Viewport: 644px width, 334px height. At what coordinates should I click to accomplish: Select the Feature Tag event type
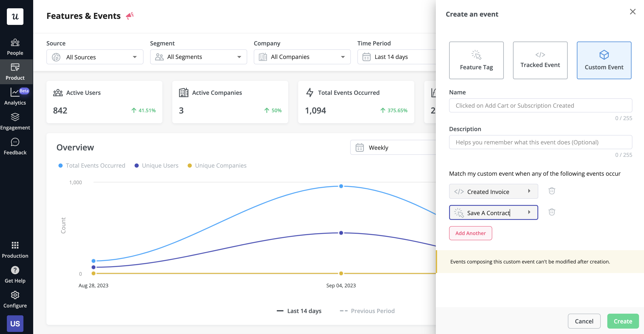pos(476,60)
